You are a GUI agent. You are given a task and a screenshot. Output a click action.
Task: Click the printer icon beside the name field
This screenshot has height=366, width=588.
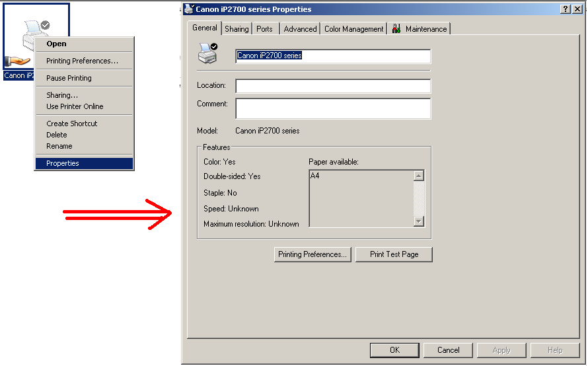pos(208,54)
